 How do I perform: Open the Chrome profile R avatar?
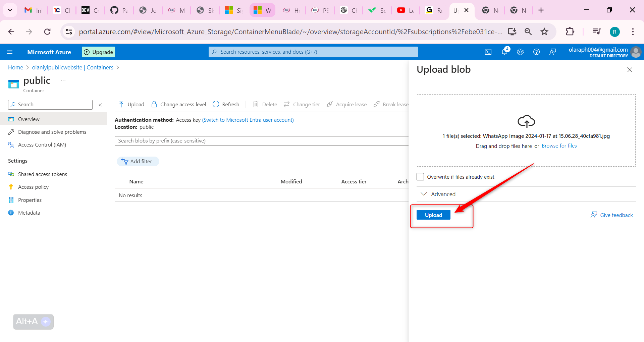tap(614, 32)
